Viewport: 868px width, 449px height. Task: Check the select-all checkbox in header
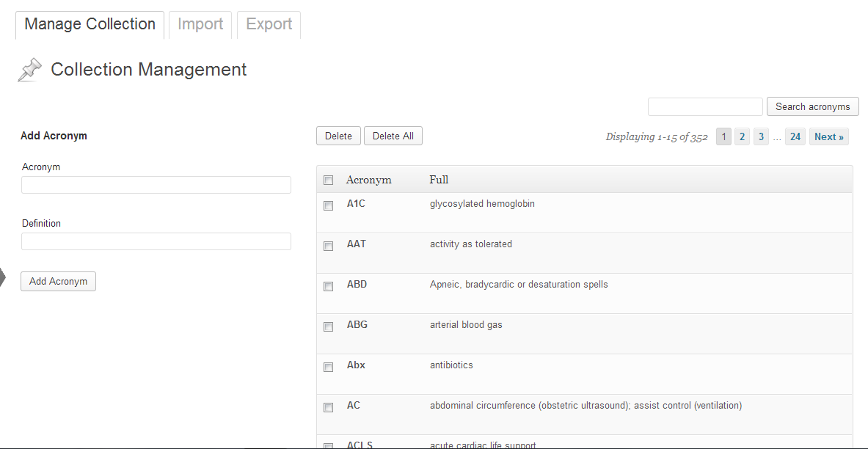point(328,180)
